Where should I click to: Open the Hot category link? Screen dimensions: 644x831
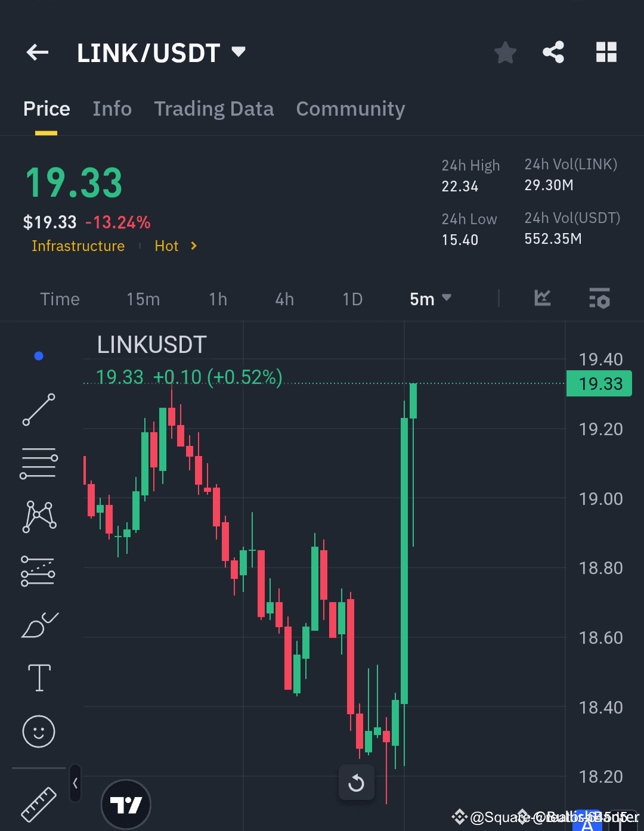tap(166, 246)
